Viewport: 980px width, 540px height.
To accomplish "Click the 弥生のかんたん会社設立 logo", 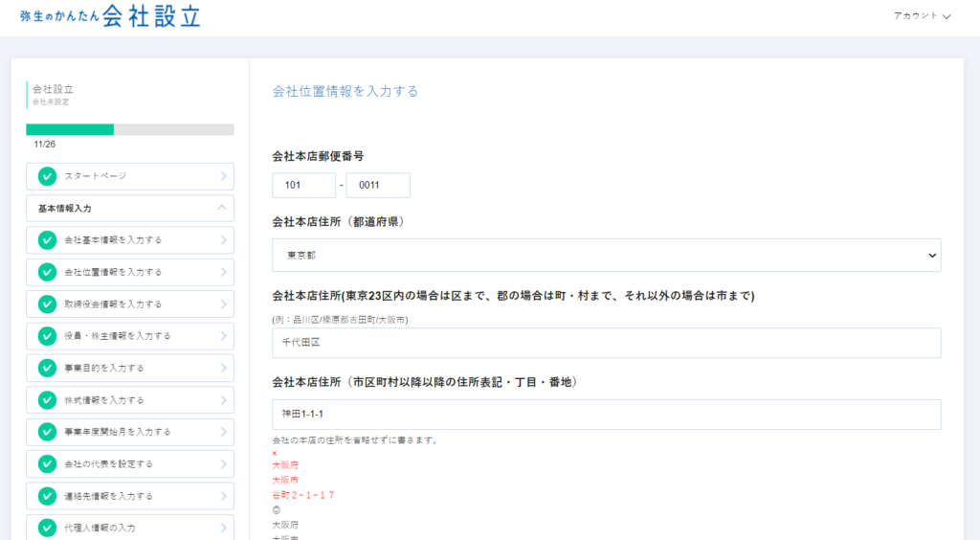I will [x=110, y=15].
